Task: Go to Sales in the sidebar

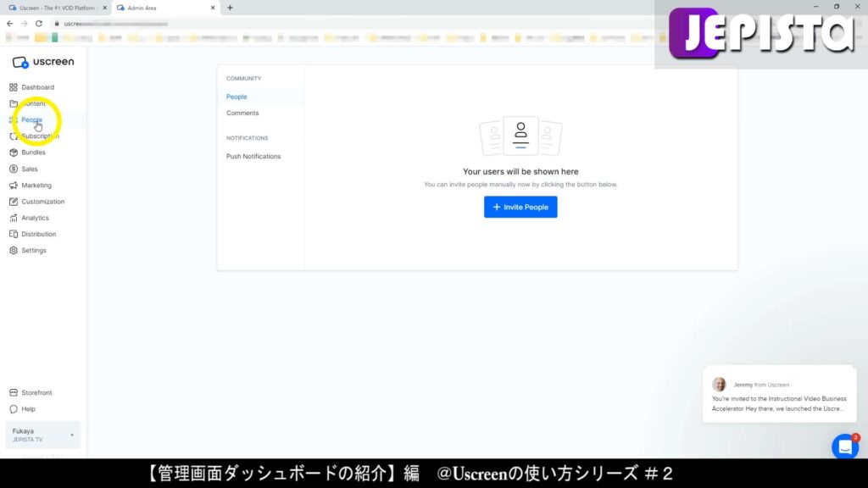Action: (x=30, y=169)
